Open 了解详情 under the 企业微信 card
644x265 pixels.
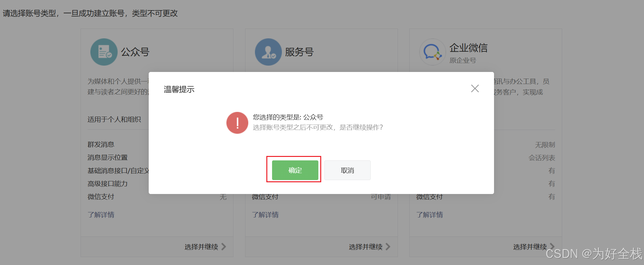429,215
